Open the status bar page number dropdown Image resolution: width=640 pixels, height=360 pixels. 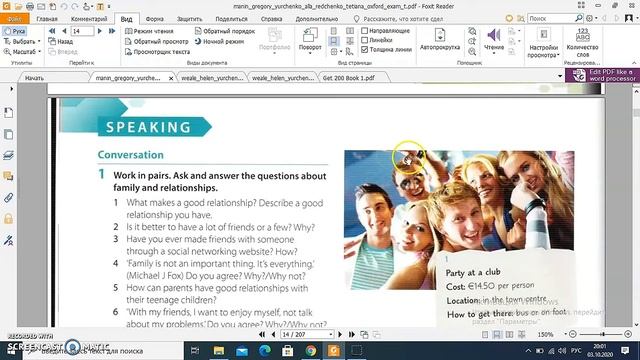[330, 334]
